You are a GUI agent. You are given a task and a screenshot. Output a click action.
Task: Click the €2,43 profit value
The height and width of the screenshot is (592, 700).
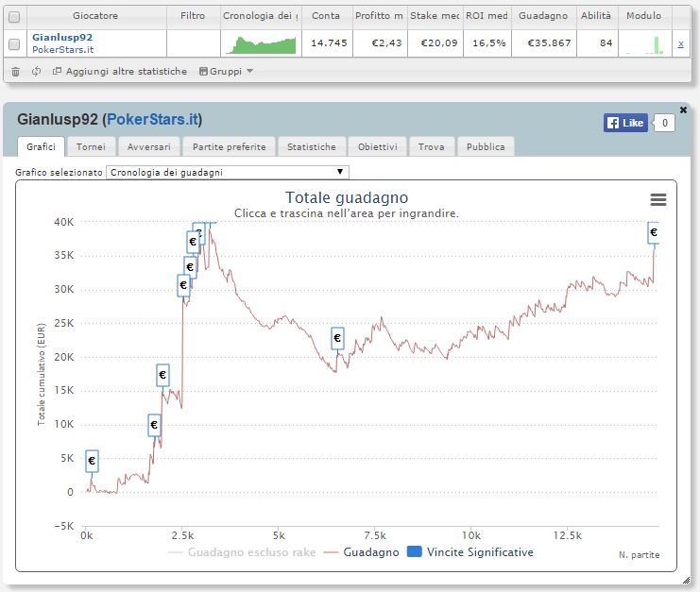tap(386, 43)
